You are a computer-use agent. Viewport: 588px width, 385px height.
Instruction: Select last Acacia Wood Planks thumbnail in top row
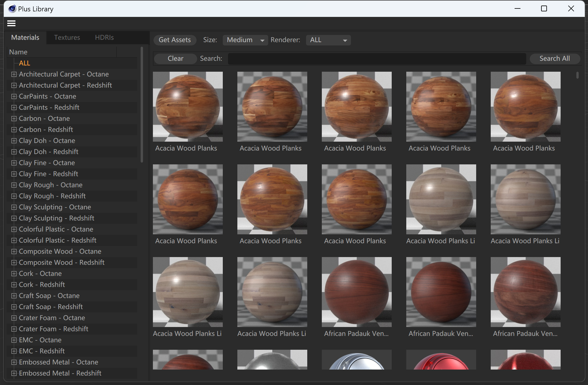(x=526, y=107)
